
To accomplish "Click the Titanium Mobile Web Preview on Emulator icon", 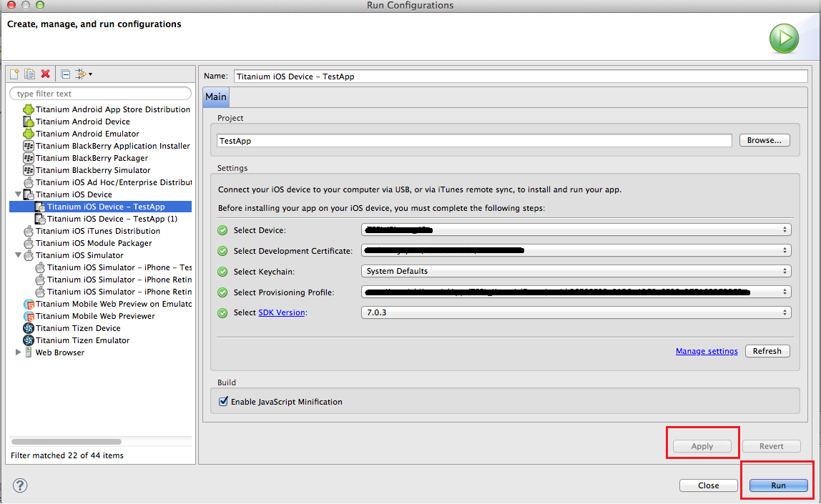I will tap(29, 304).
